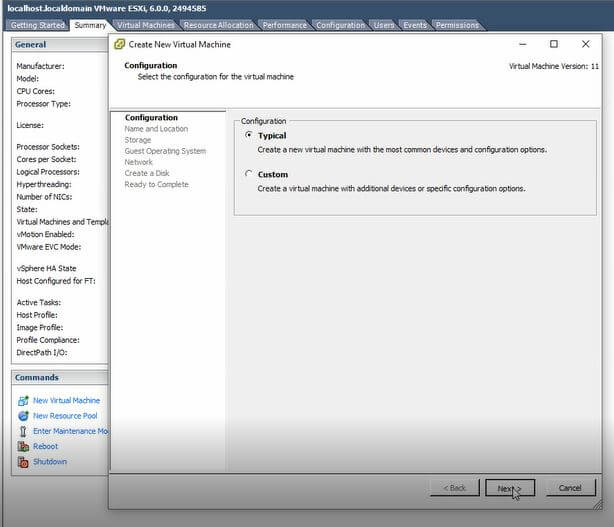Select the Configuration wizard step
The image size is (614, 527).
click(151, 117)
